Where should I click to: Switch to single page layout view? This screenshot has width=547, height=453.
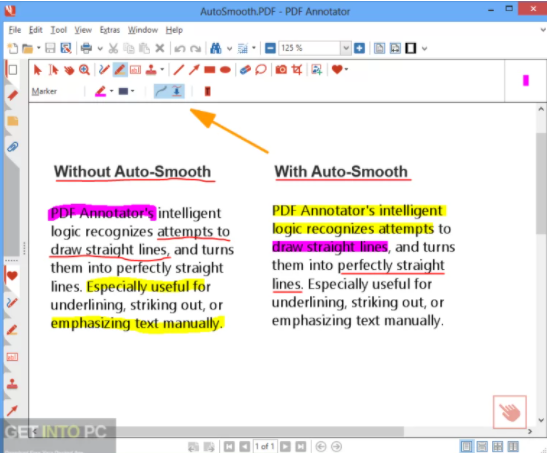point(466,446)
